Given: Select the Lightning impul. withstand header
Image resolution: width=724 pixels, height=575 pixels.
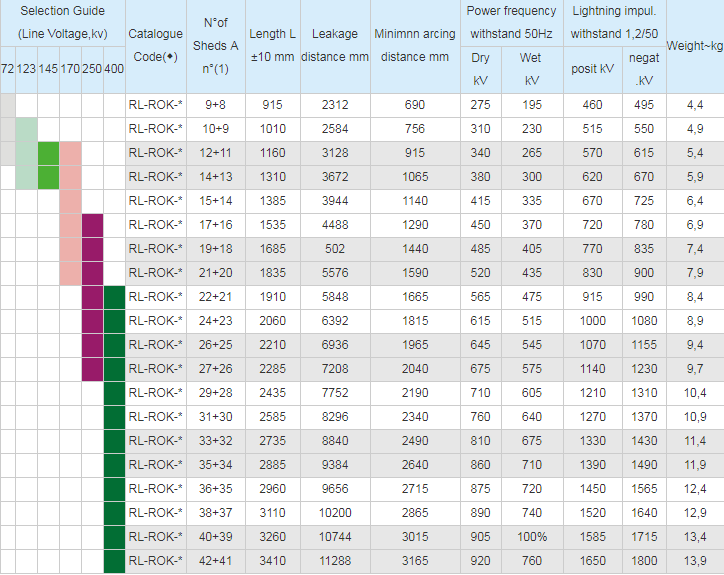Looking at the screenshot, I should point(614,22).
